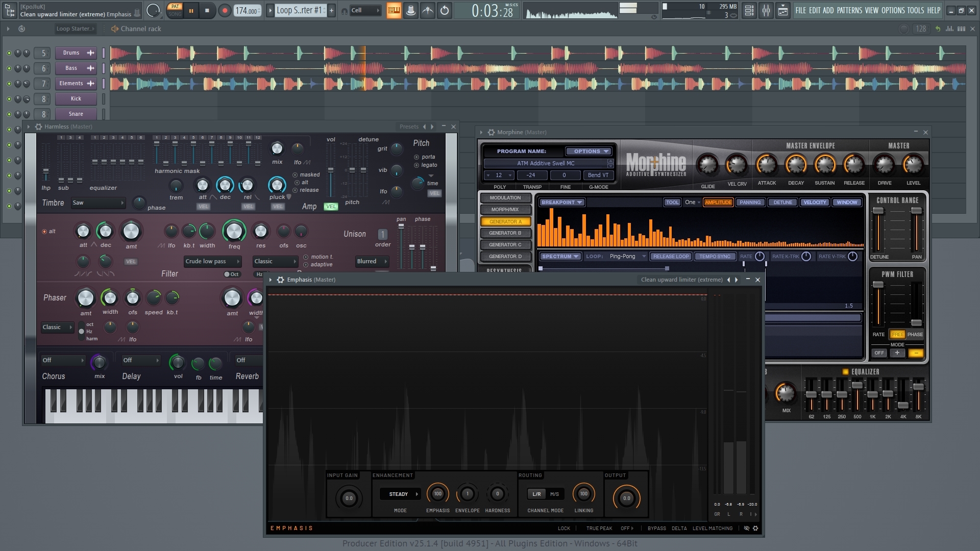Viewport: 980px width, 551px height.
Task: Select M/S channel mode in Emphasis
Action: pos(554,494)
